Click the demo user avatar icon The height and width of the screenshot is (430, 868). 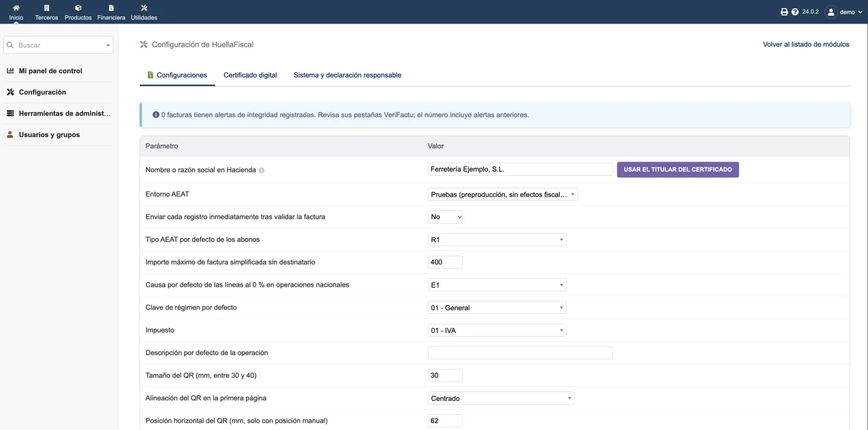click(x=831, y=12)
